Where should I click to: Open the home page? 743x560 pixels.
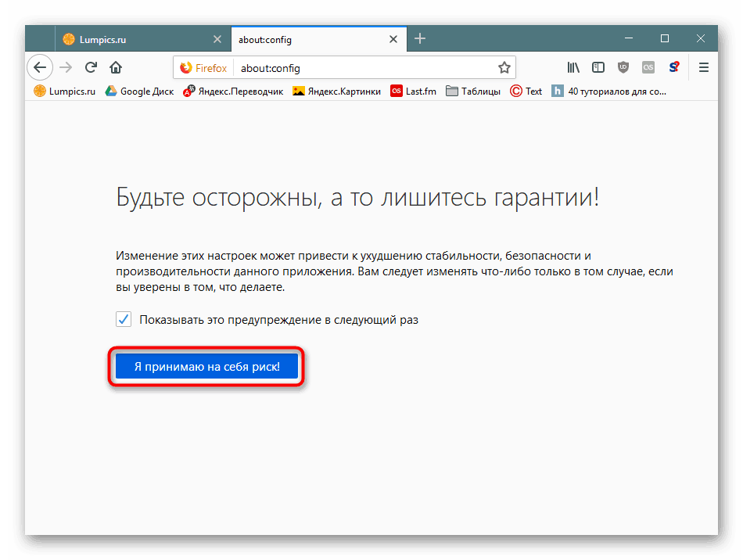[x=116, y=68]
